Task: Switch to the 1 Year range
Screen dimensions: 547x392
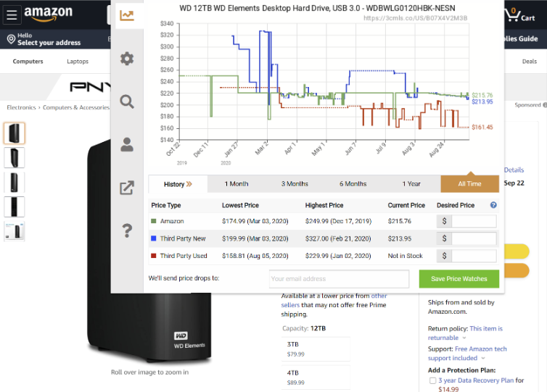Action: click(411, 184)
